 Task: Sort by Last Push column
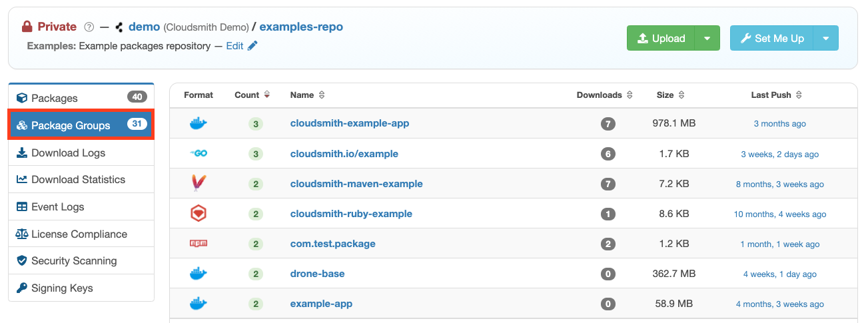tap(777, 95)
